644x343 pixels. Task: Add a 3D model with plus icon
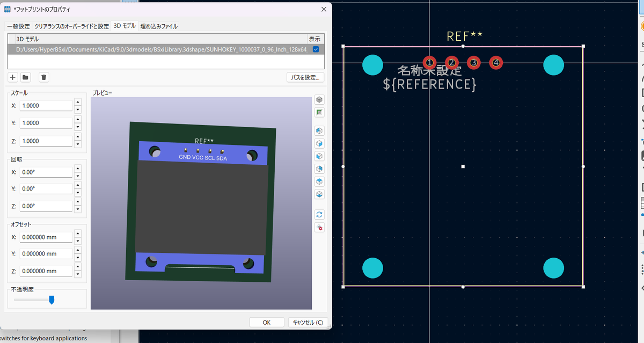pos(13,77)
